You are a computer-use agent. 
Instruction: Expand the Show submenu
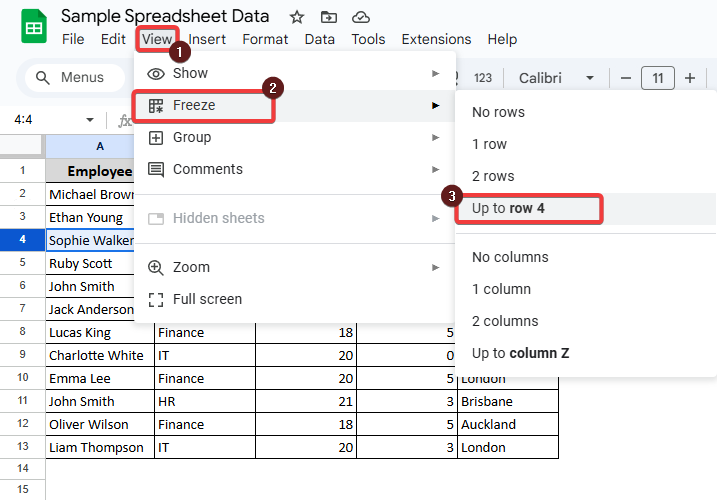[x=435, y=73]
